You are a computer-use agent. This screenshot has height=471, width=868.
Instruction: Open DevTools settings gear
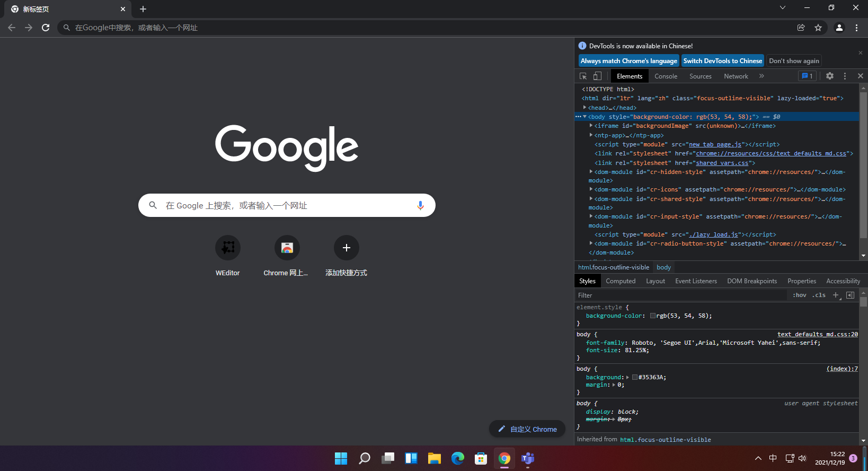pos(830,76)
